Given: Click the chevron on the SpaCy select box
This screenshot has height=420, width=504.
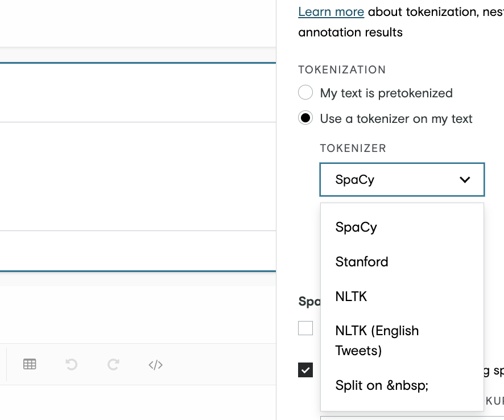Looking at the screenshot, I should pos(465,179).
